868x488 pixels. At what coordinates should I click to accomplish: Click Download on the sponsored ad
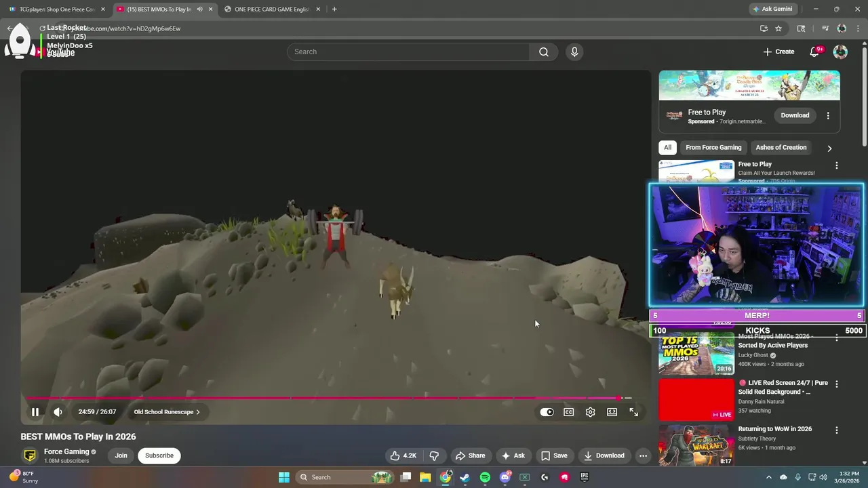(x=795, y=115)
